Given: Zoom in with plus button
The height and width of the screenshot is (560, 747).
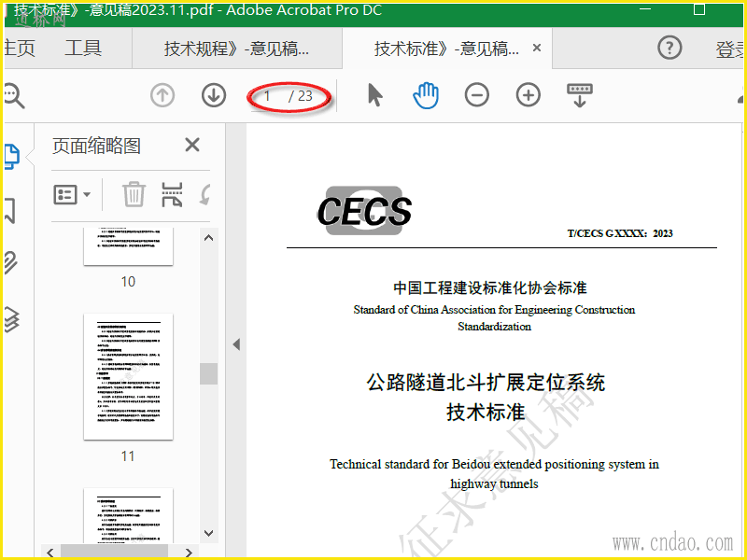Looking at the screenshot, I should pyautogui.click(x=529, y=95).
